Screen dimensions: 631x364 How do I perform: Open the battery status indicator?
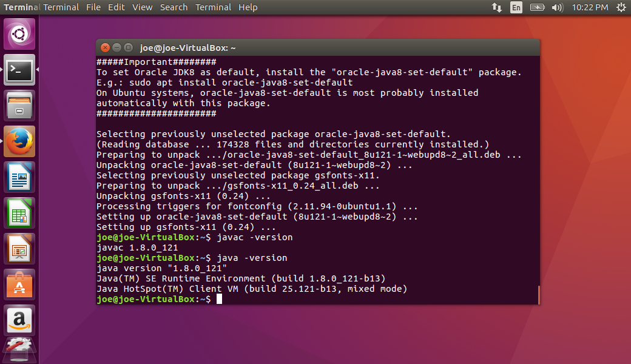point(537,7)
